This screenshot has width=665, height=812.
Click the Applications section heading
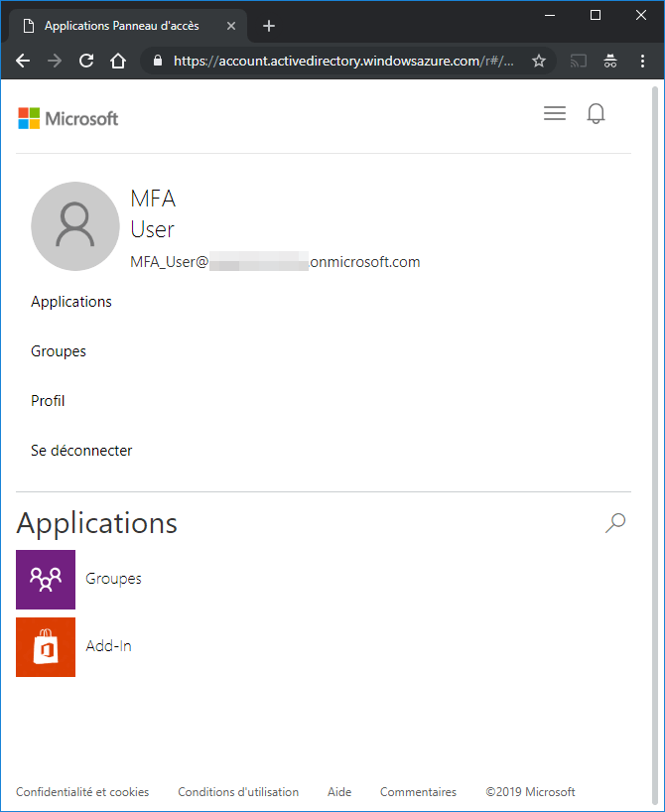click(x=97, y=523)
